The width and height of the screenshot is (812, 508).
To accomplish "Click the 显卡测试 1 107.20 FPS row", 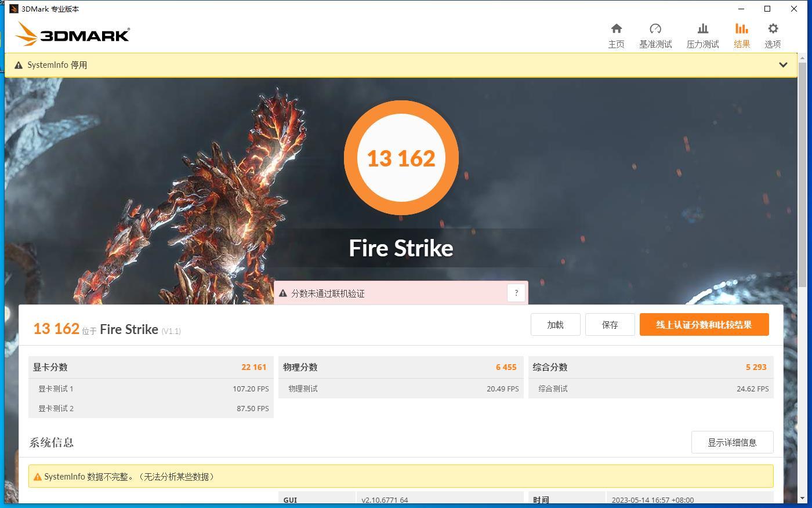I will [x=151, y=389].
